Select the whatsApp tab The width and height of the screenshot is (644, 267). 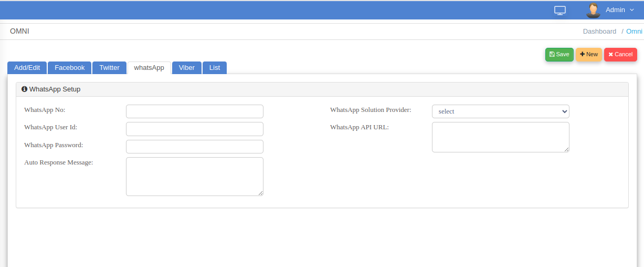tap(149, 68)
